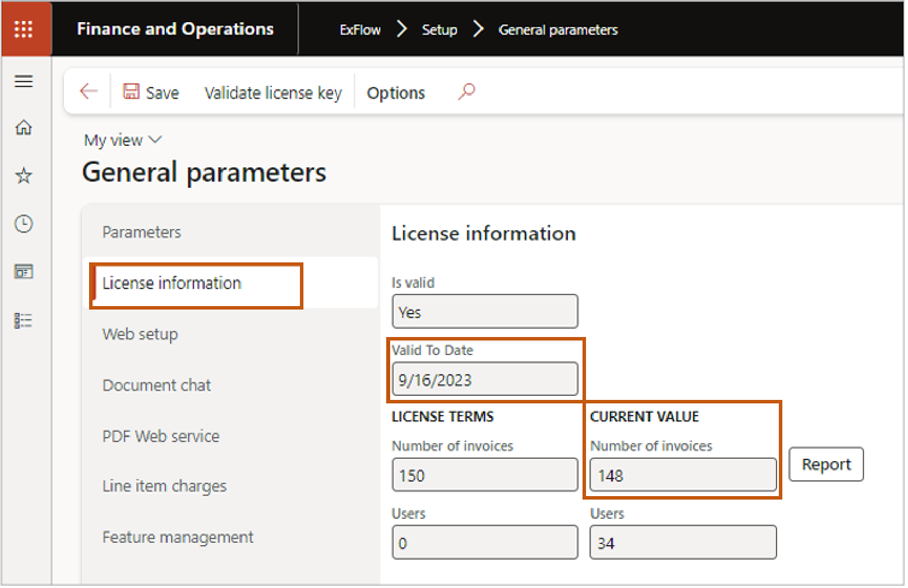Click the Is valid field
This screenshot has height=588, width=908.
(x=485, y=311)
